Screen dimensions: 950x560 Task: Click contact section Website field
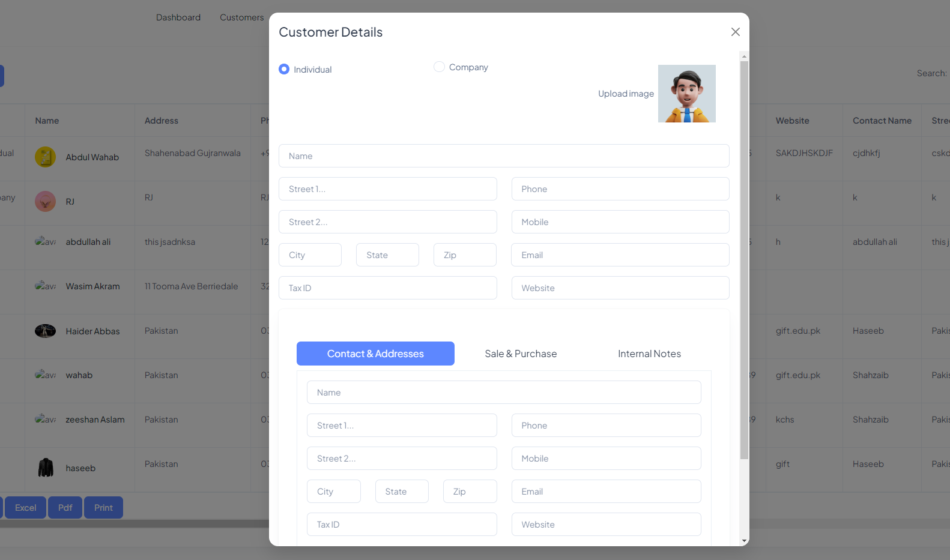click(x=607, y=525)
